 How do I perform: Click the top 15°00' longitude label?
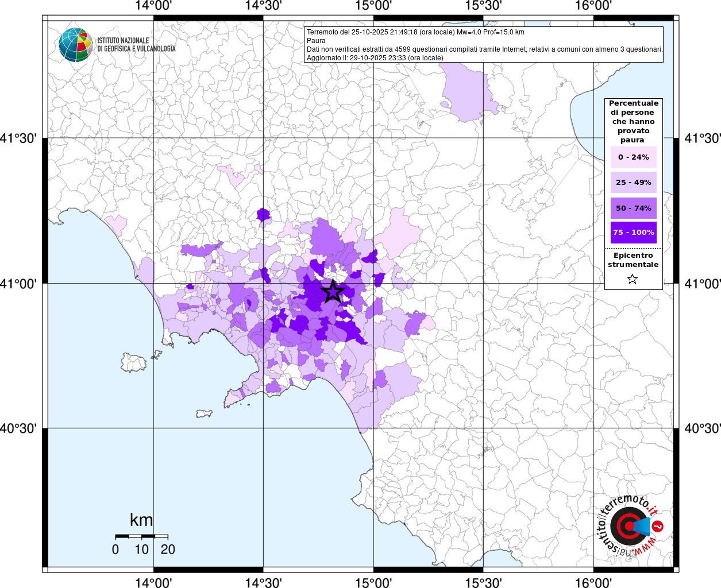coord(373,6)
